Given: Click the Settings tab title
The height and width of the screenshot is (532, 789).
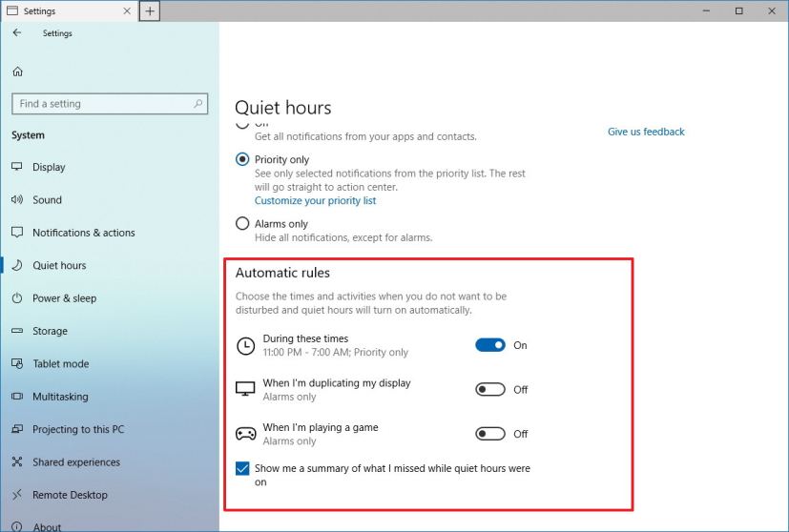Looking at the screenshot, I should pos(39,11).
